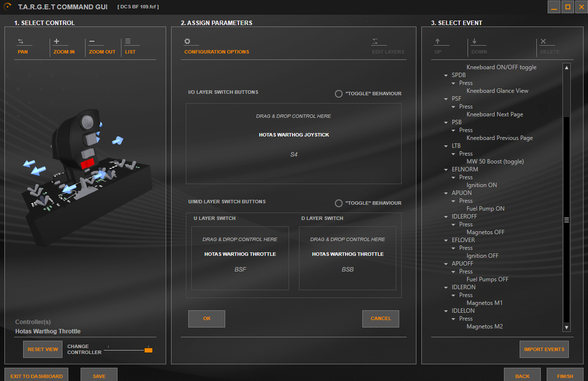Collapse the LTB event node
This screenshot has height=381, width=588.
(446, 146)
